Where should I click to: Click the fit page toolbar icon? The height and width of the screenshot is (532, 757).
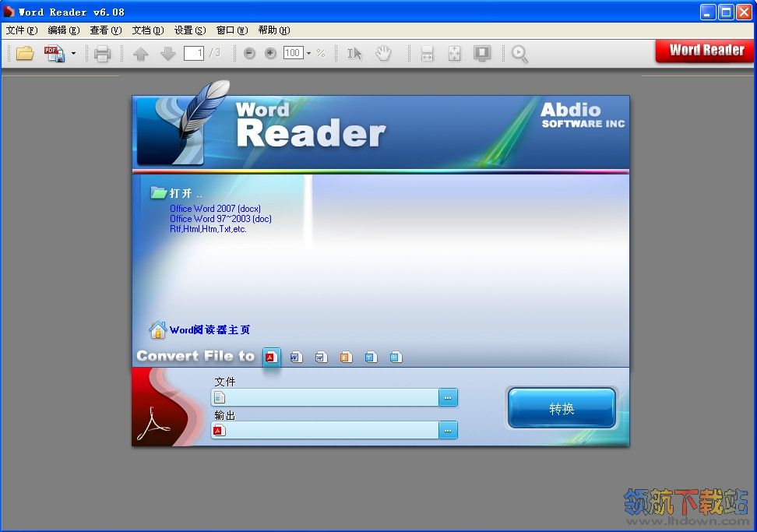point(454,53)
